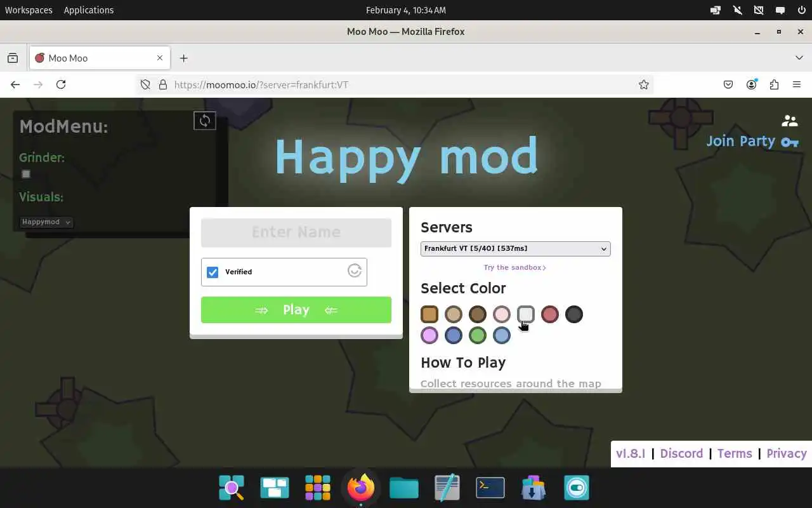
Task: Start the game with the Play button
Action: click(x=296, y=310)
